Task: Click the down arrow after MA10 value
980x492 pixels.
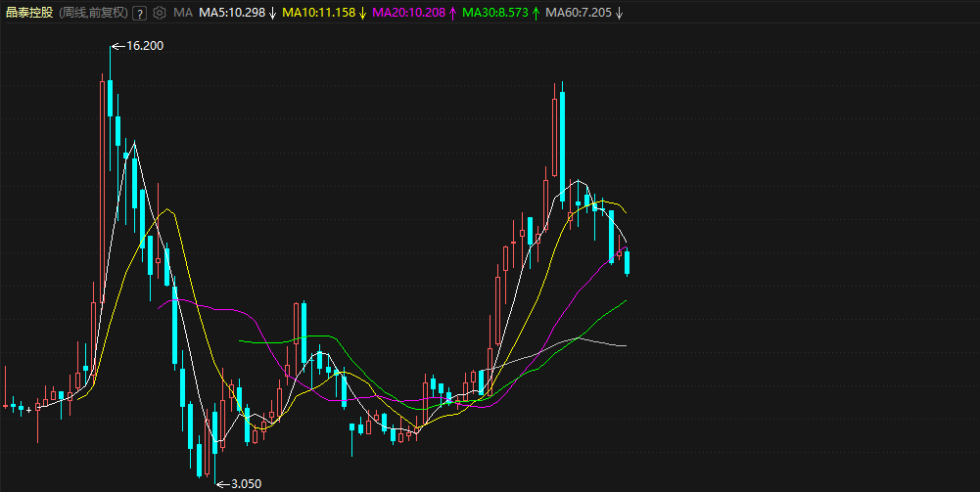Action: pos(362,13)
